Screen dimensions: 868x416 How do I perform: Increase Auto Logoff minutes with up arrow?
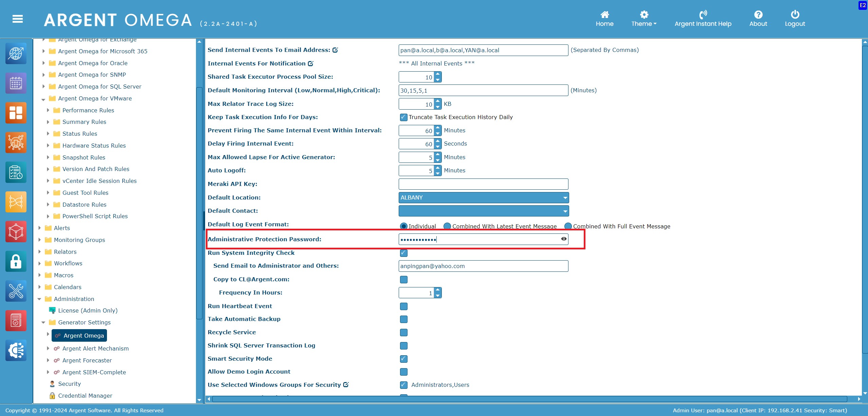438,168
